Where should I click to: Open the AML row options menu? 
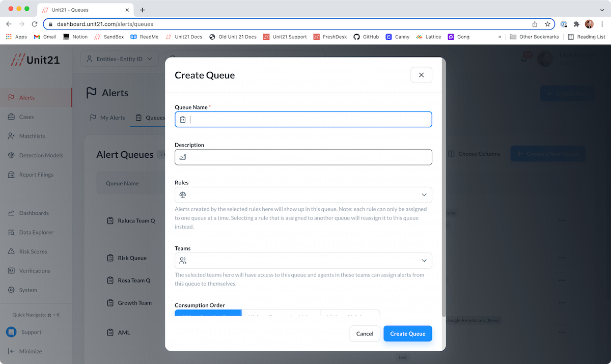pos(562,332)
